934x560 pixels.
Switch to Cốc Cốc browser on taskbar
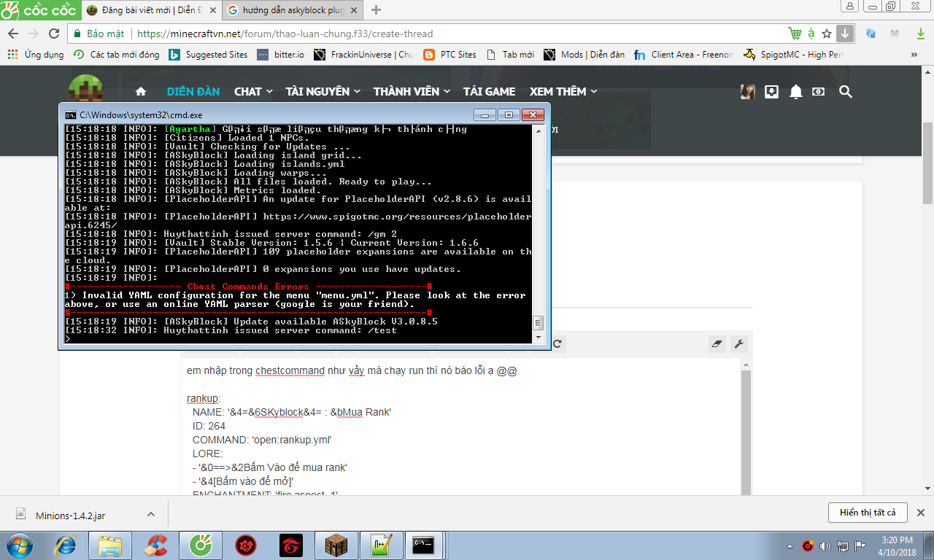point(200,545)
